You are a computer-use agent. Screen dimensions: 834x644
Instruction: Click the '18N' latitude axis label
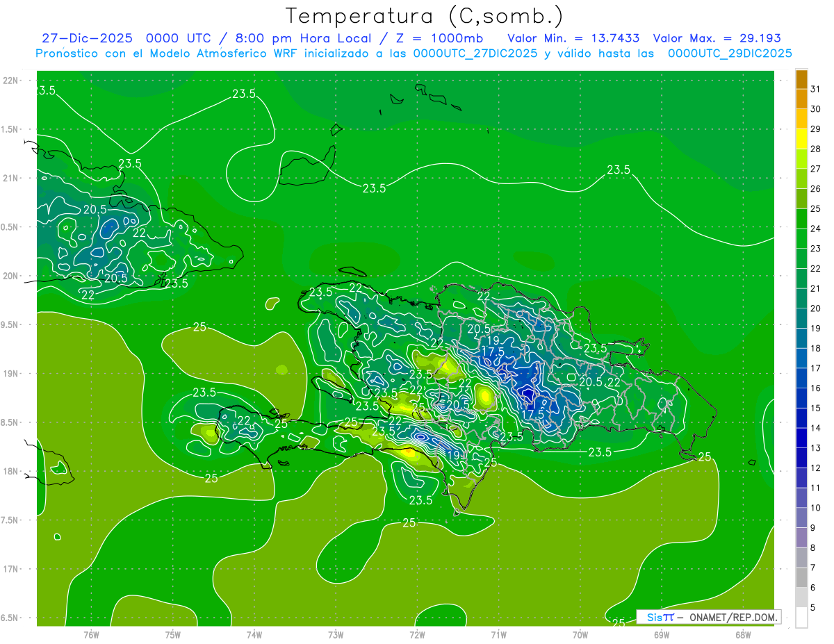(x=11, y=471)
